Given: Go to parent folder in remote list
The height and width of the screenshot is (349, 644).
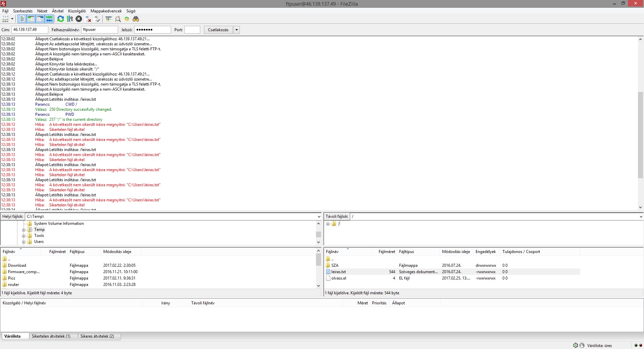Looking at the screenshot, I should [330, 259].
